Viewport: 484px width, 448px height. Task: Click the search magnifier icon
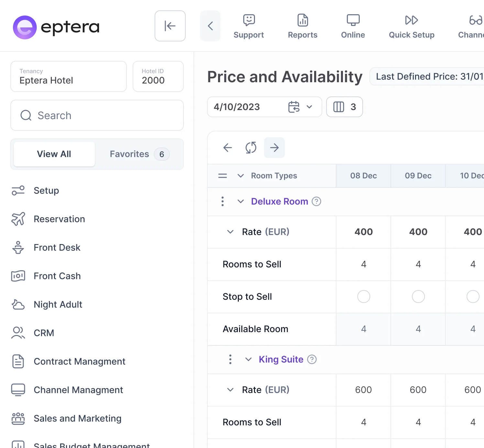pos(26,115)
